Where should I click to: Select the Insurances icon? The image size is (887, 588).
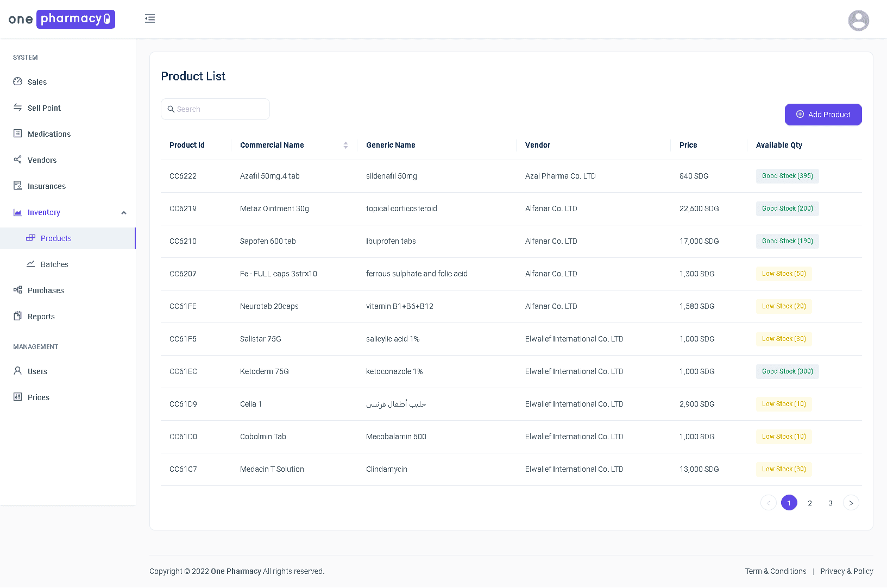tap(18, 186)
